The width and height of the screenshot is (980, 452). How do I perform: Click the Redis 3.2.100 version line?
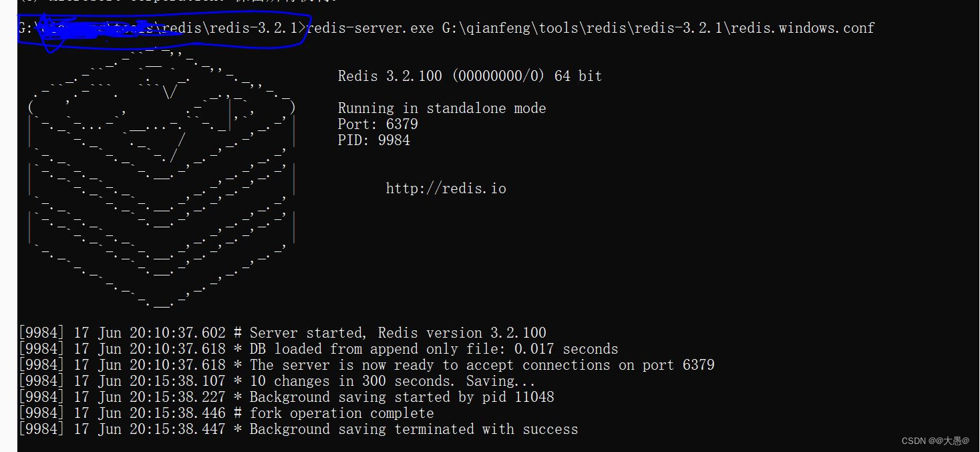tap(470, 76)
